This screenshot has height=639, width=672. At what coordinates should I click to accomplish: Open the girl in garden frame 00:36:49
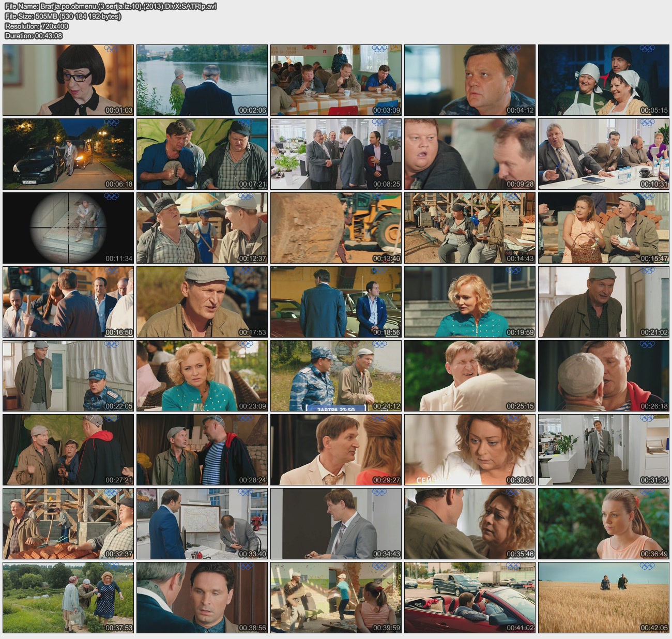[603, 524]
